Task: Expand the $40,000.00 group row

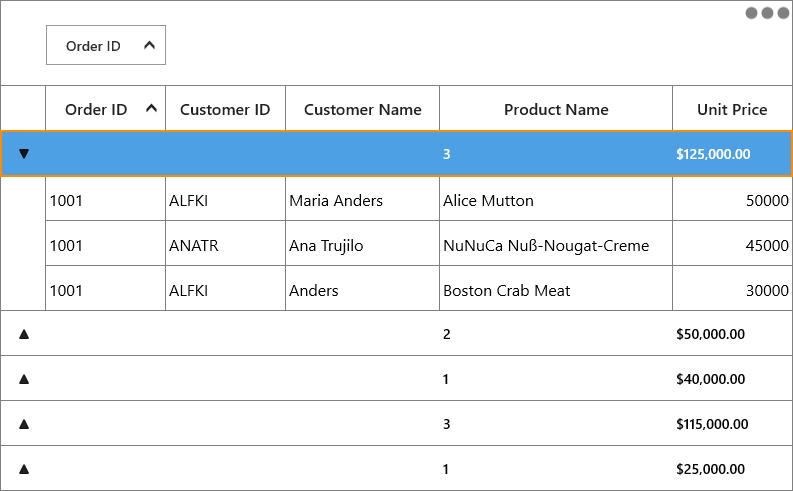Action: (x=24, y=379)
